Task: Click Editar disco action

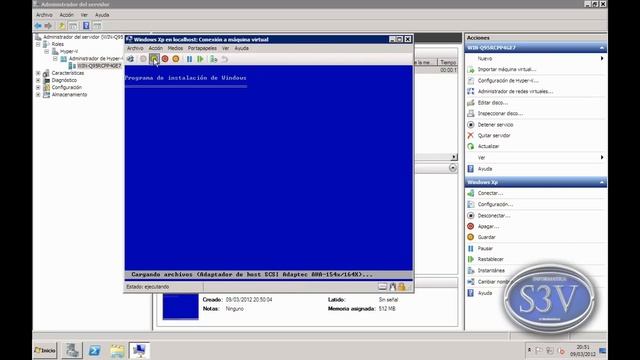Action: click(493, 103)
